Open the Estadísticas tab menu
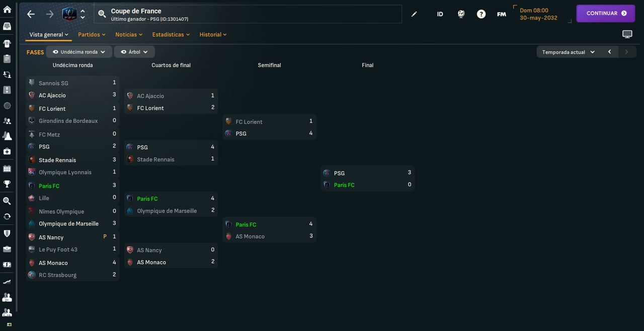The height and width of the screenshot is (331, 644). [171, 35]
